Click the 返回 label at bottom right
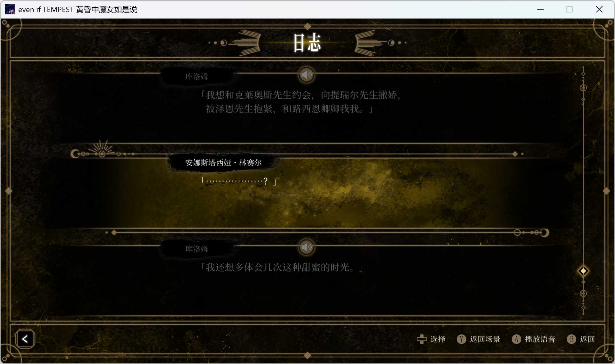Viewport: 615px width, 364px height. click(587, 339)
